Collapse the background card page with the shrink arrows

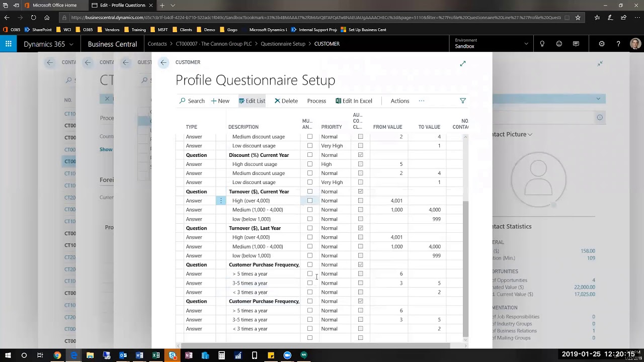(x=600, y=63)
